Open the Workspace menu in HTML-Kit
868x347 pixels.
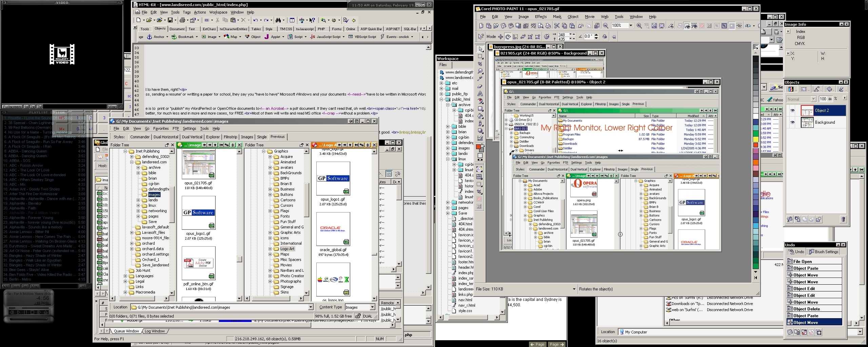218,12
